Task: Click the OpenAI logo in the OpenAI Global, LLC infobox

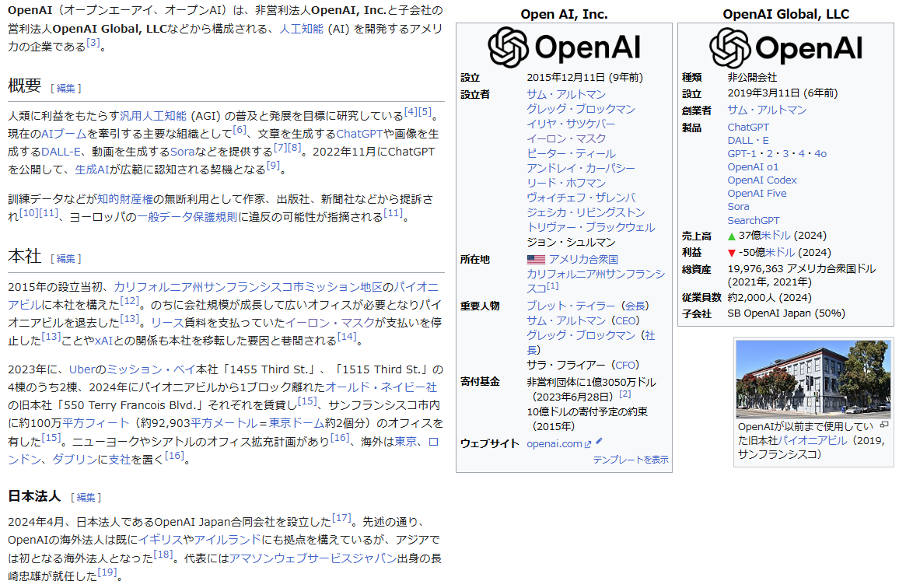Action: coord(785,48)
